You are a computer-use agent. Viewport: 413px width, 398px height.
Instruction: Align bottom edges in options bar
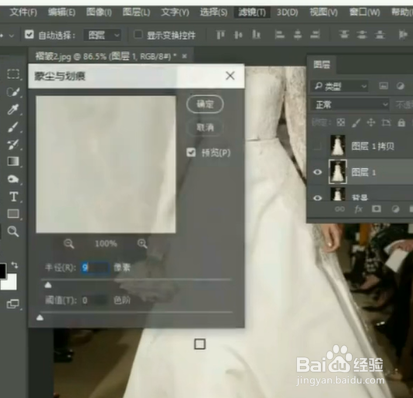pyautogui.click(x=256, y=35)
